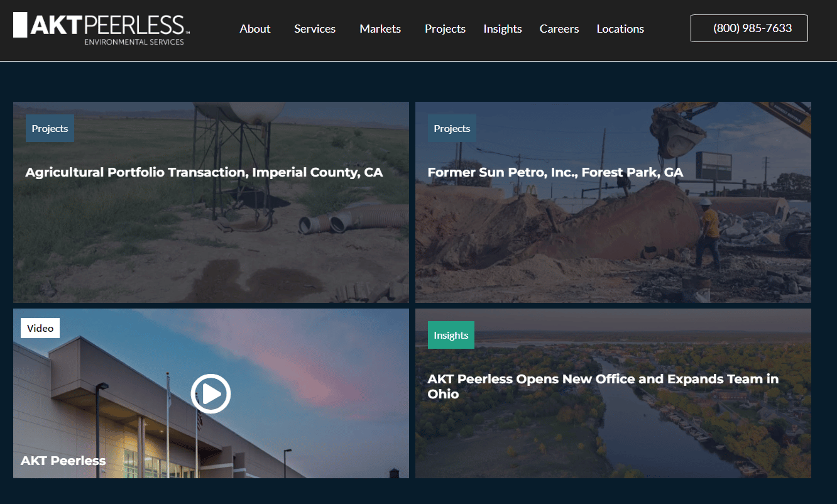
Task: Read AKT Peerless Opens New Office in Ohio
Action: coord(603,386)
